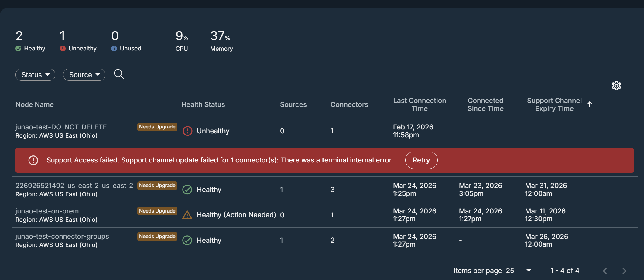Click the Last Connection Time column header

pyautogui.click(x=419, y=104)
